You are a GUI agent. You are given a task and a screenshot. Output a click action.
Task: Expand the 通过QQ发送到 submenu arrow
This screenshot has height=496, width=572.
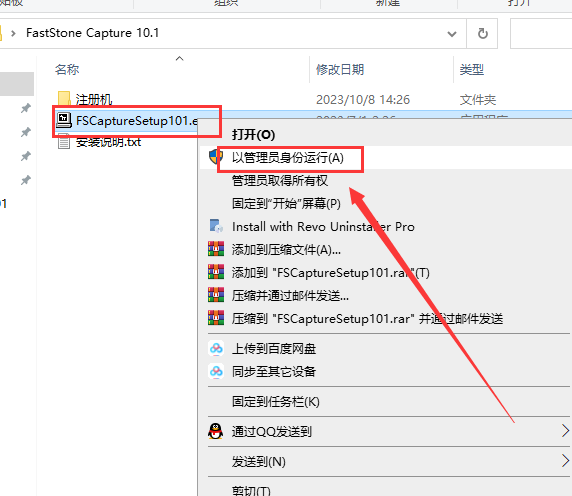coord(565,431)
